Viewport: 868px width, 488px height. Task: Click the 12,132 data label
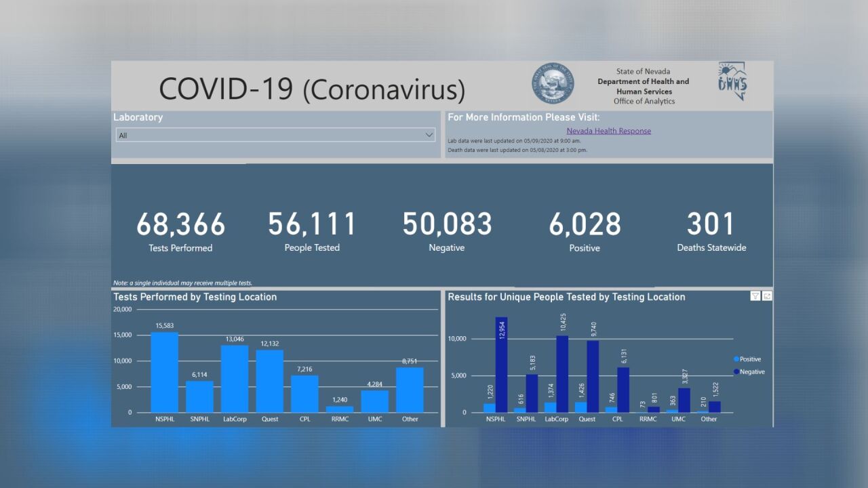(x=270, y=344)
